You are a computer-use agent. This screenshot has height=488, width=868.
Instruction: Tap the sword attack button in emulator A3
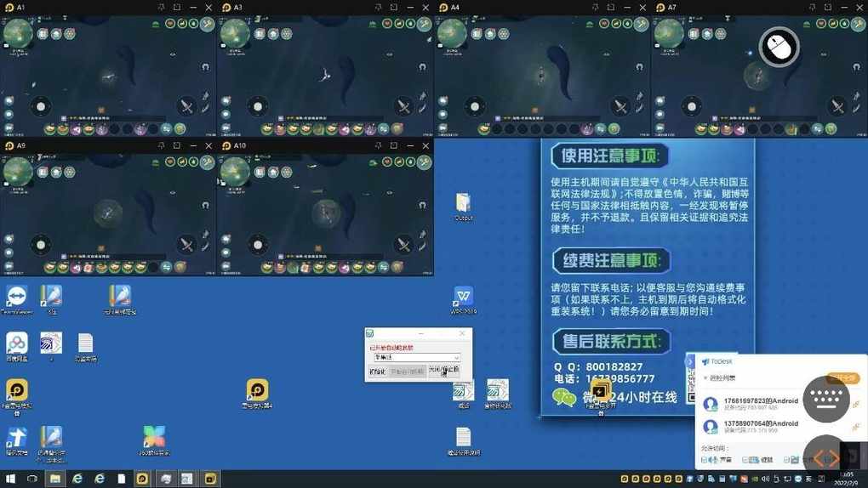click(x=403, y=105)
